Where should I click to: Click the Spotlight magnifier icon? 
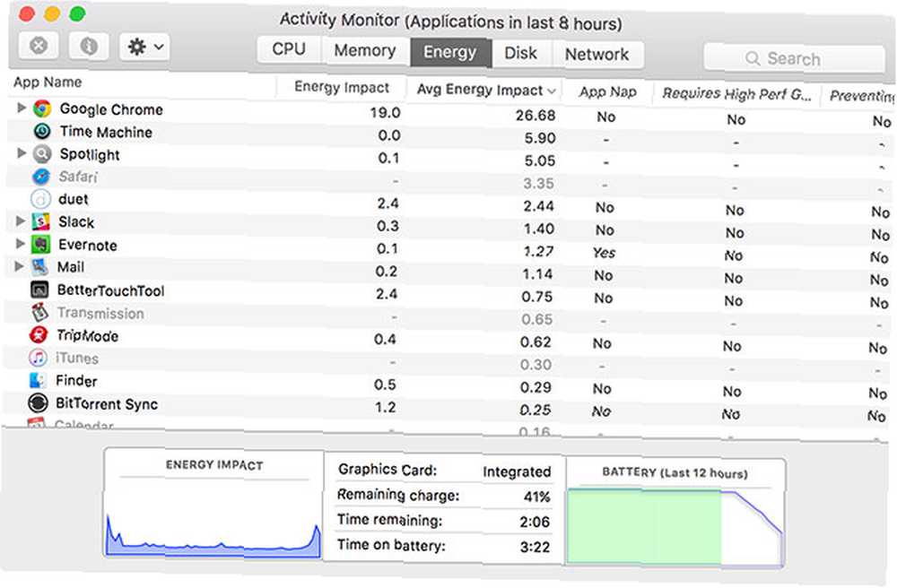pos(42,153)
